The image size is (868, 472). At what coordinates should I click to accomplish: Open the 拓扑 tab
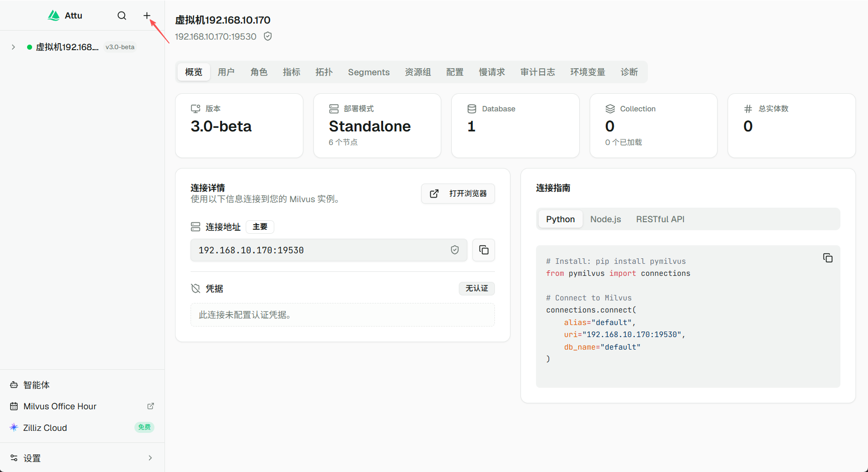click(x=324, y=72)
